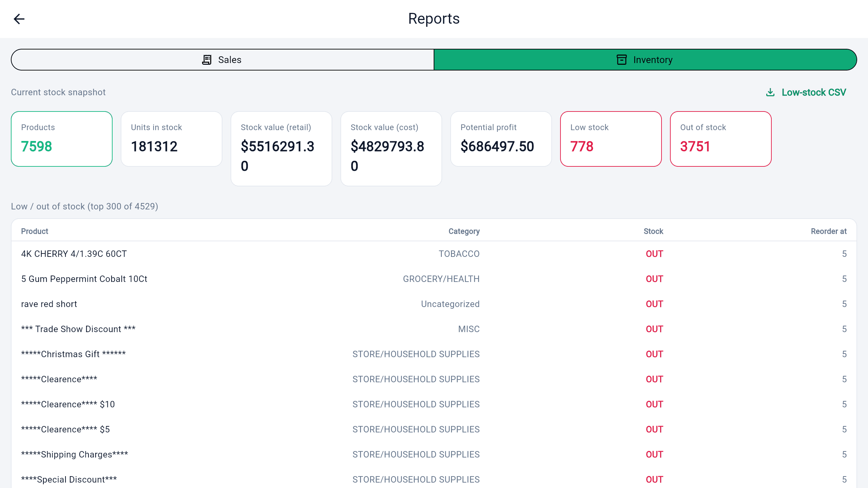This screenshot has width=868, height=488.
Task: Click OUT status for 4K CHERRY row
Action: pos(654,254)
